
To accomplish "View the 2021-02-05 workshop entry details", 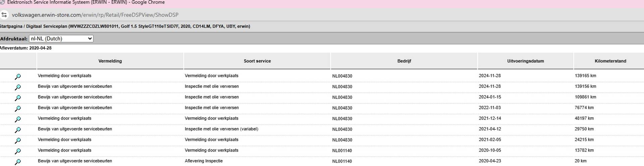I will point(18,140).
